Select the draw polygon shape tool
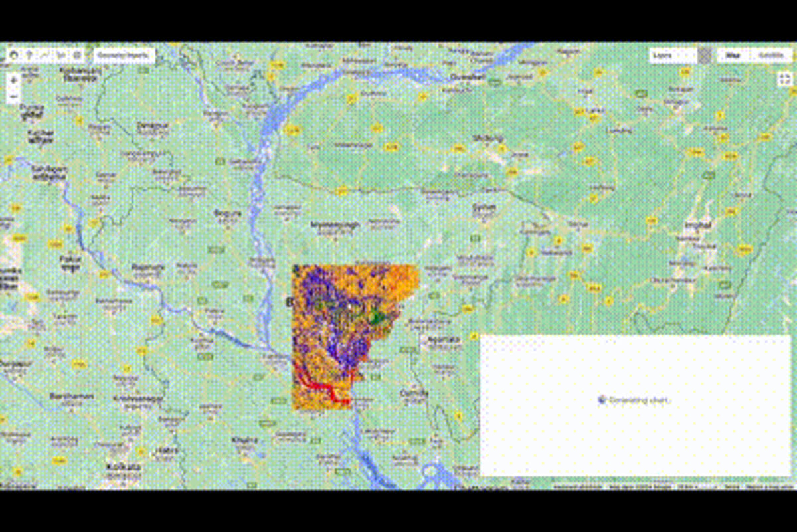 (62, 56)
